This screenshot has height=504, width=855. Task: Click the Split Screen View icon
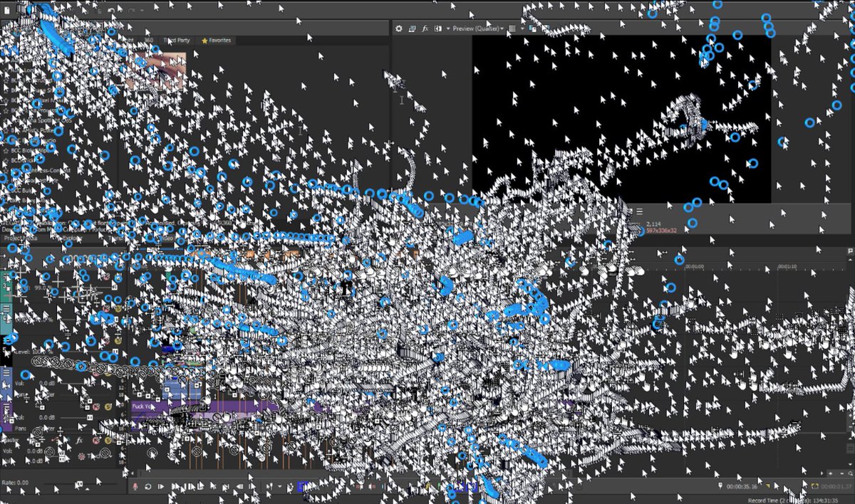[437, 28]
